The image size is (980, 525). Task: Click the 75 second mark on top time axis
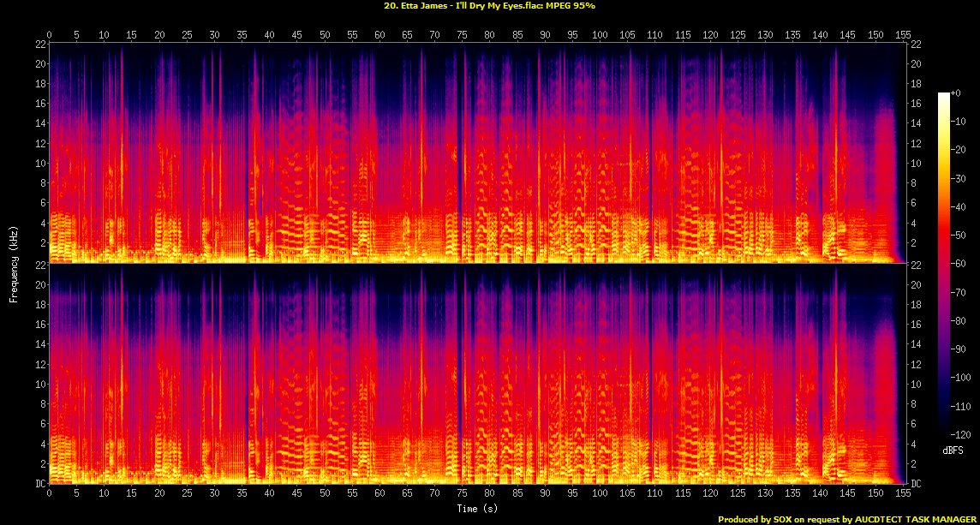pyautogui.click(x=462, y=34)
